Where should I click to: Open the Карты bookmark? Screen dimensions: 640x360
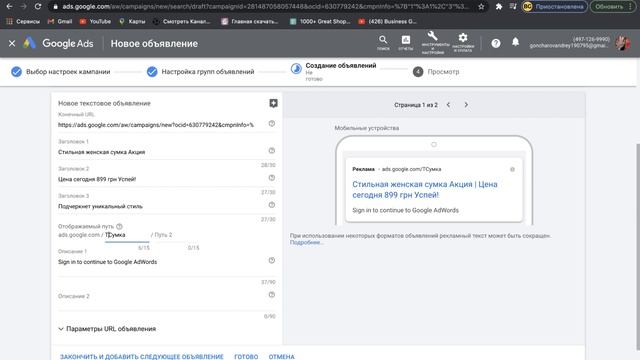pyautogui.click(x=132, y=21)
